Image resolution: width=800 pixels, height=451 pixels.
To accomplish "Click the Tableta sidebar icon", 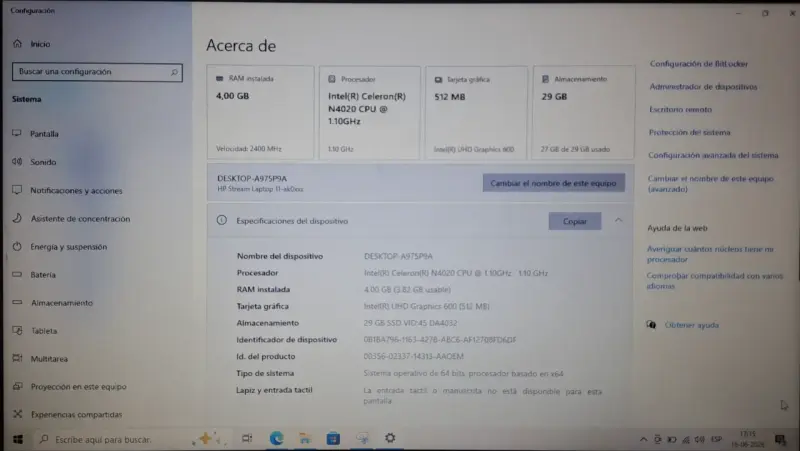I will tap(17, 331).
